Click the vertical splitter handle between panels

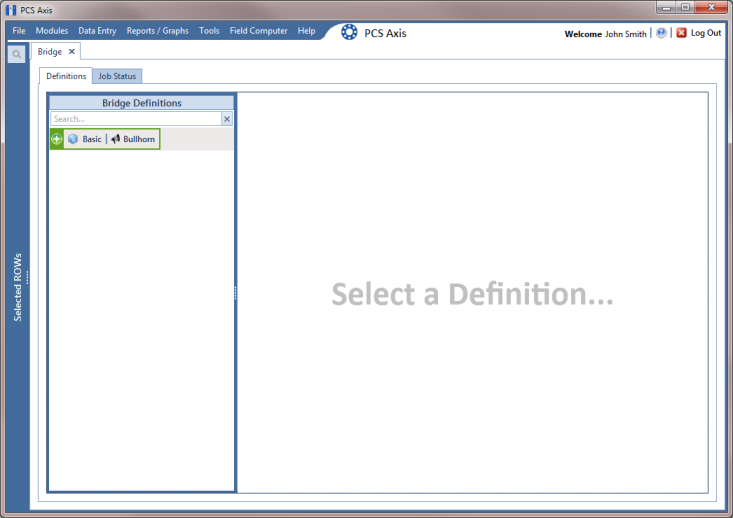(x=235, y=293)
